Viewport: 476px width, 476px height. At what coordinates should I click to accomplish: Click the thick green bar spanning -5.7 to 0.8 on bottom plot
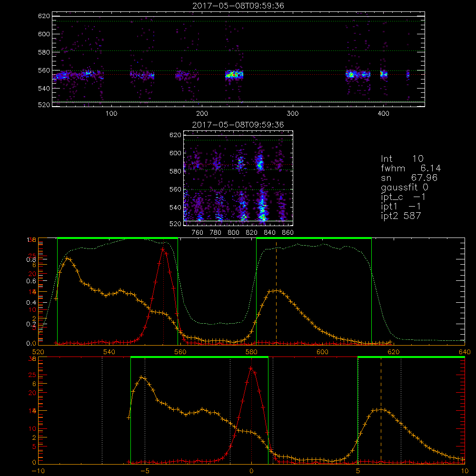(x=199, y=357)
